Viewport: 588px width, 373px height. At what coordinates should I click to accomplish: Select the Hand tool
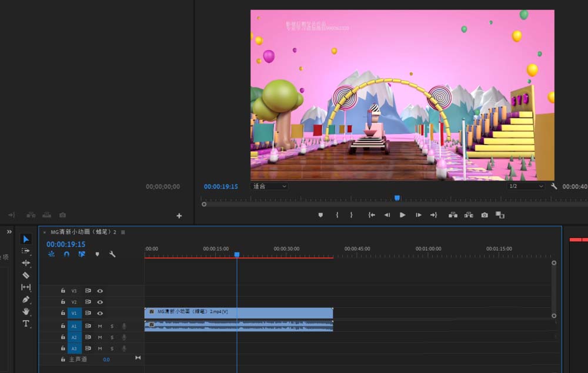click(25, 311)
